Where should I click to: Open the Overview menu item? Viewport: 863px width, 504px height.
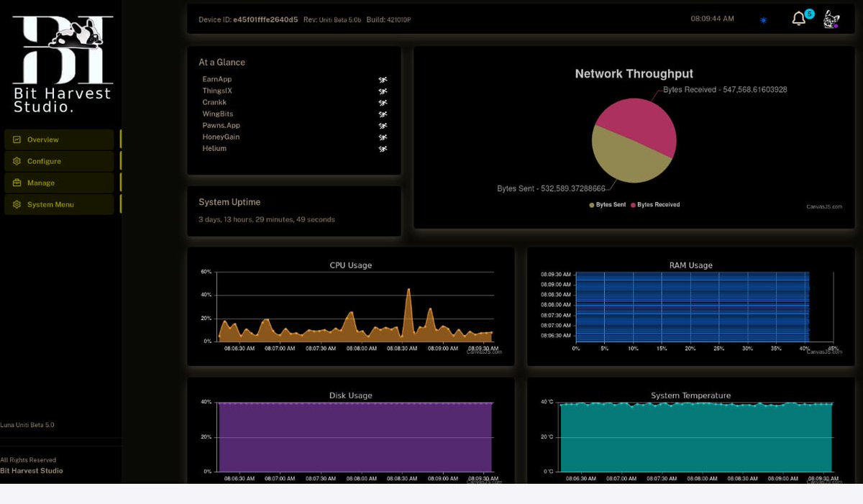[60, 139]
